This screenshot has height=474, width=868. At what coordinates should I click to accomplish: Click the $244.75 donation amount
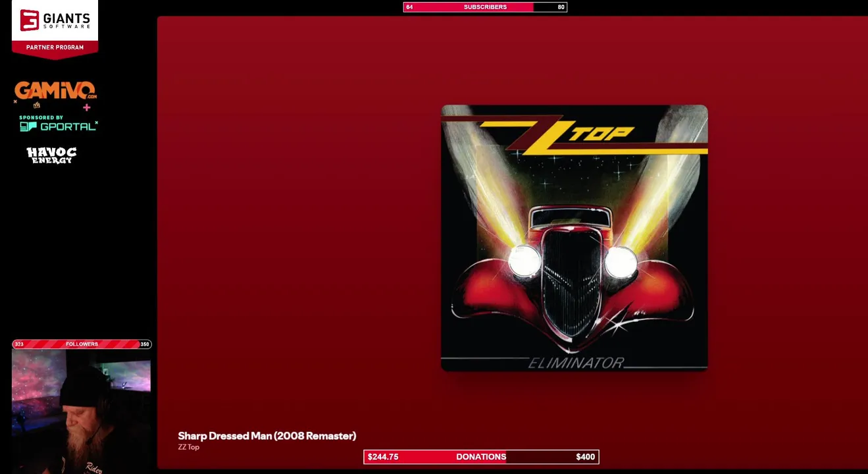pos(383,457)
